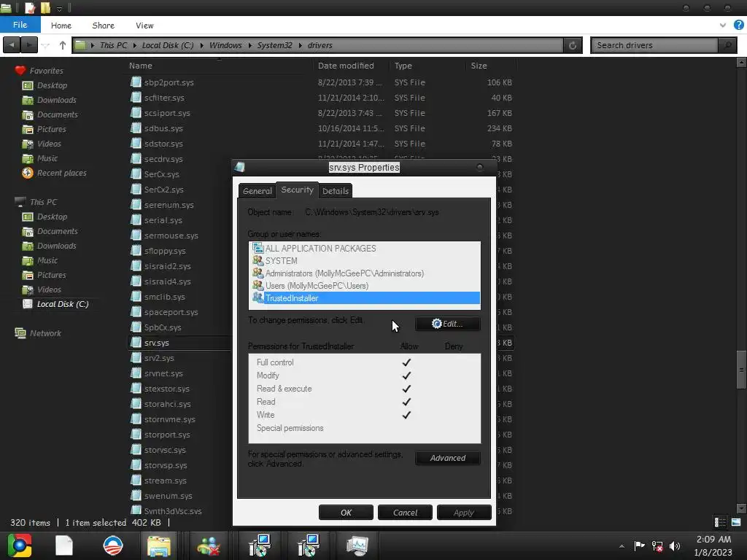Select TrustedInstaller in the group list
This screenshot has height=560, width=747.
[365, 298]
